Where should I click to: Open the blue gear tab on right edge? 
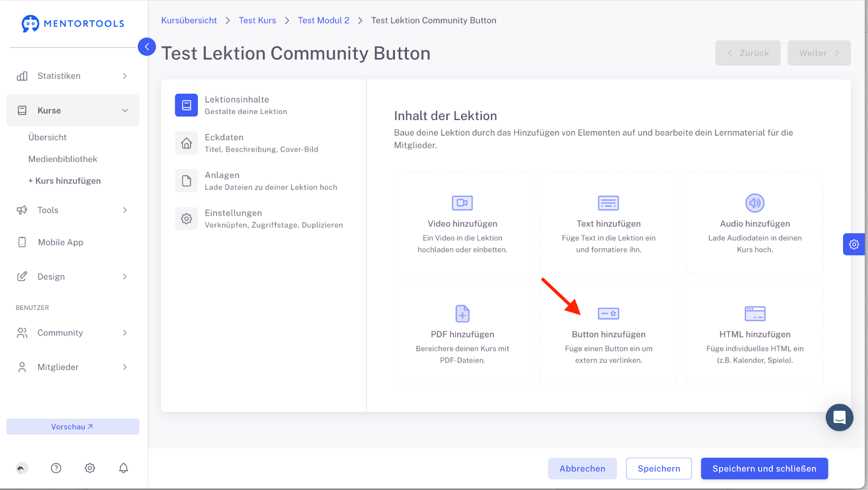854,245
